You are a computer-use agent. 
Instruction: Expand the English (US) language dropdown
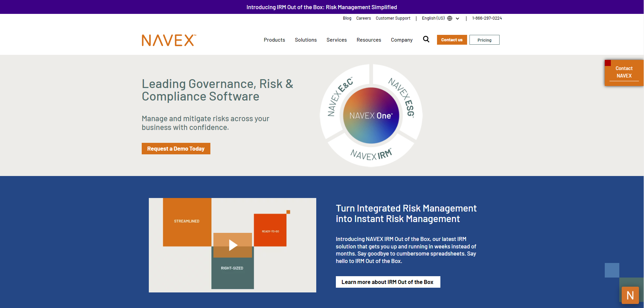tap(457, 18)
